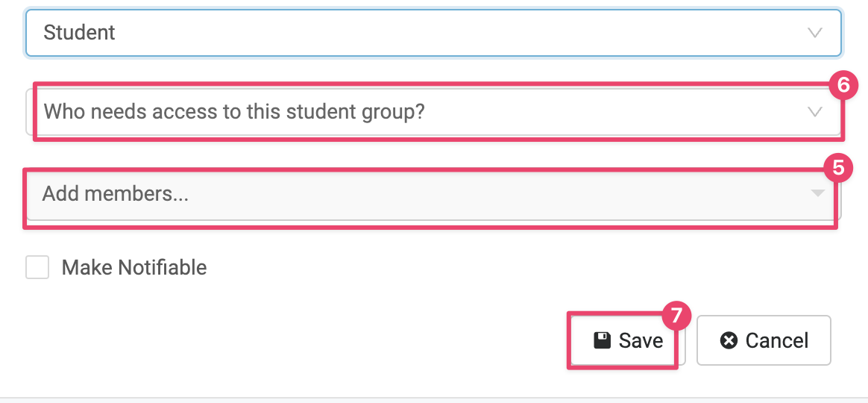The height and width of the screenshot is (403, 868).
Task: Click the word 'Cancel' on the button
Action: (777, 341)
